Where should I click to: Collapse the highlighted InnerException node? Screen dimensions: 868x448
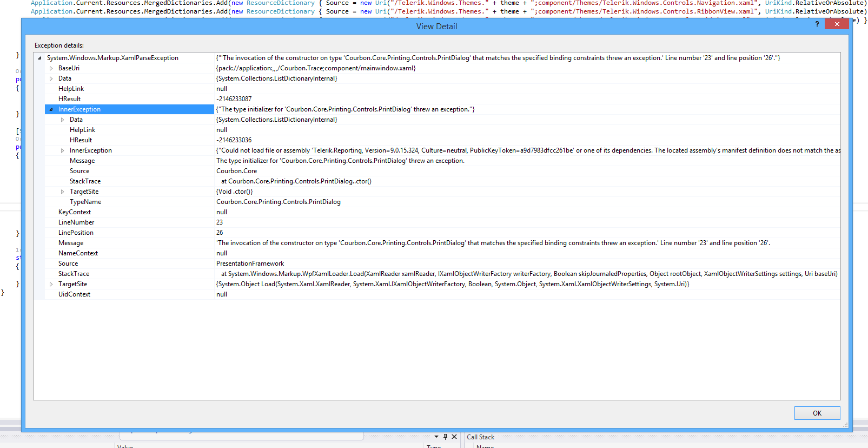click(51, 109)
